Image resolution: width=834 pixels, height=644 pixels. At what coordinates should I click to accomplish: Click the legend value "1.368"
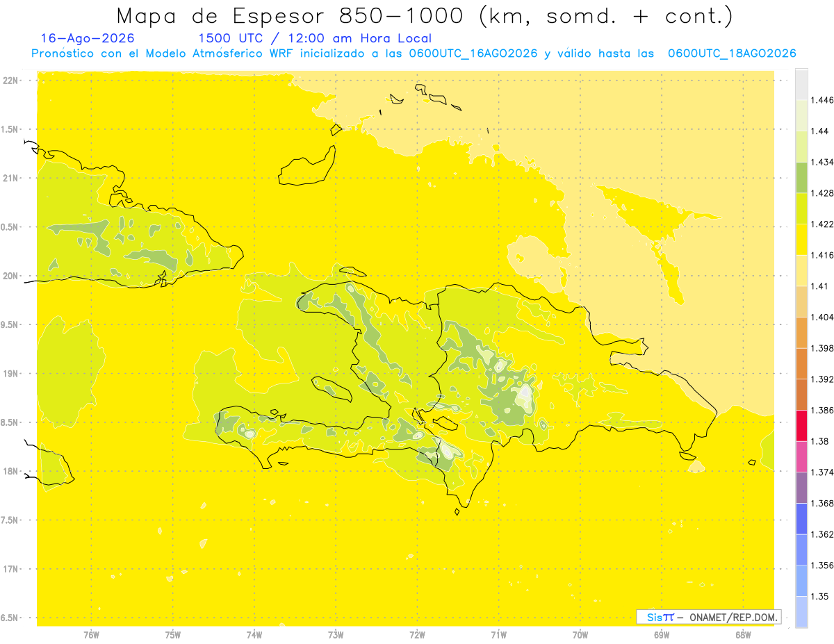(x=822, y=503)
